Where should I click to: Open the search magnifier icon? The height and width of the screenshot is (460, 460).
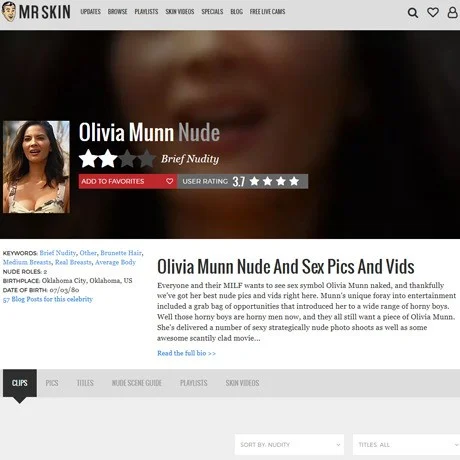pyautogui.click(x=413, y=13)
